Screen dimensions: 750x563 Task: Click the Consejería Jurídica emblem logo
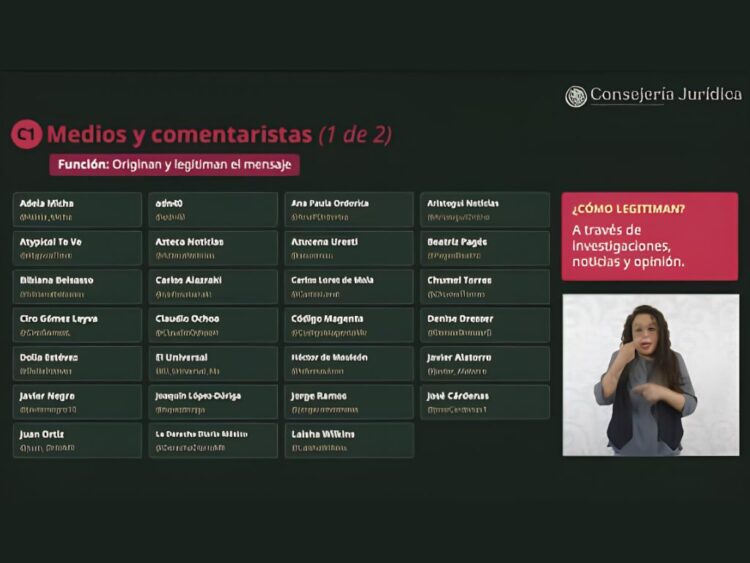point(575,96)
